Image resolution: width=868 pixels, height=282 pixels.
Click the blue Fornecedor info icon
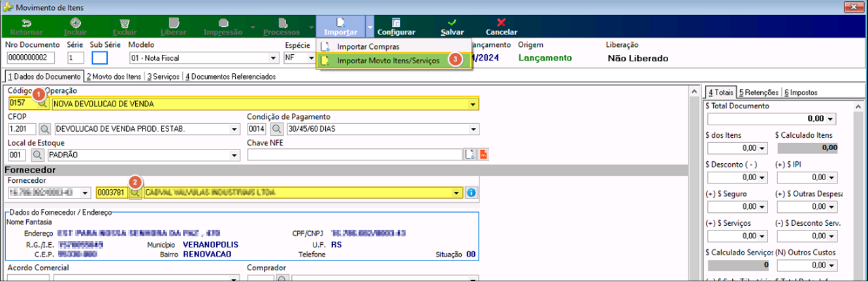click(x=472, y=193)
